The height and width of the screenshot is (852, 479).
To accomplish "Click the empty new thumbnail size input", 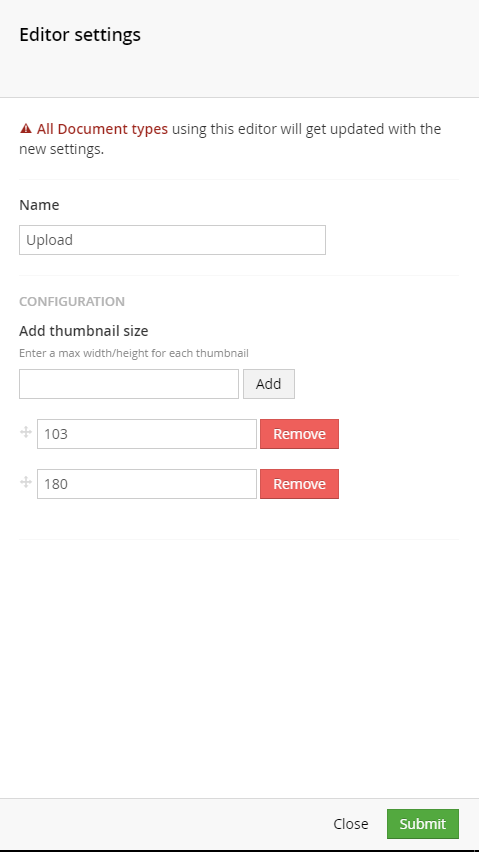I will 129,384.
